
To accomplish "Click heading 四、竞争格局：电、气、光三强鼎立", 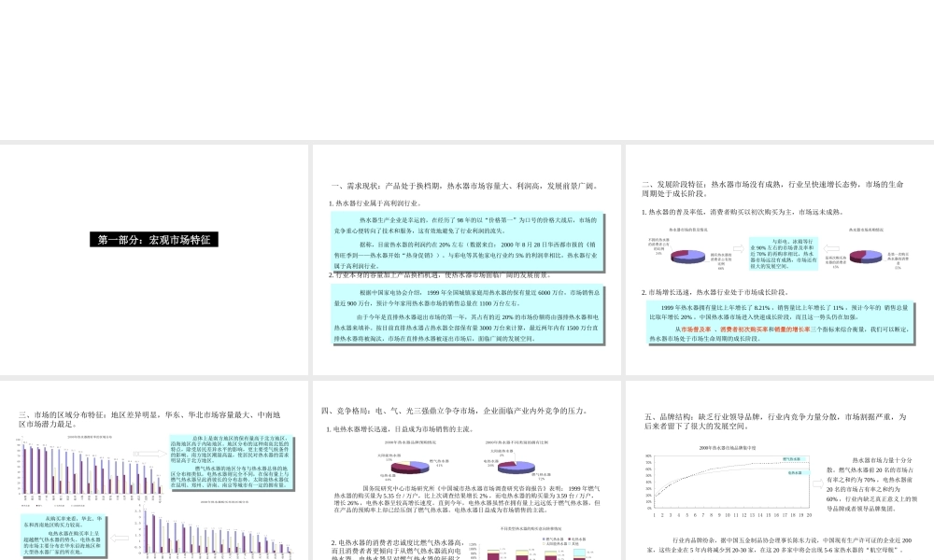I will click(x=455, y=411).
